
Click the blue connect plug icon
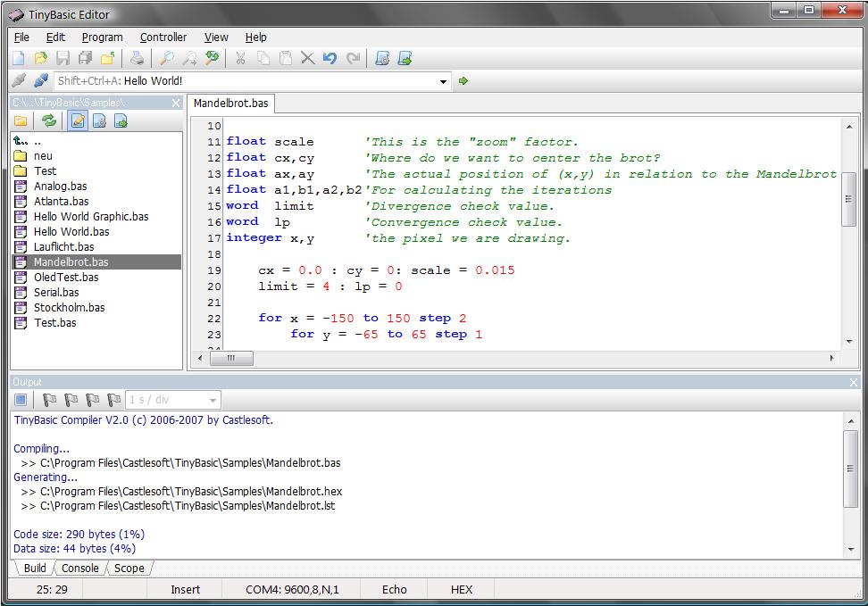pos(40,81)
